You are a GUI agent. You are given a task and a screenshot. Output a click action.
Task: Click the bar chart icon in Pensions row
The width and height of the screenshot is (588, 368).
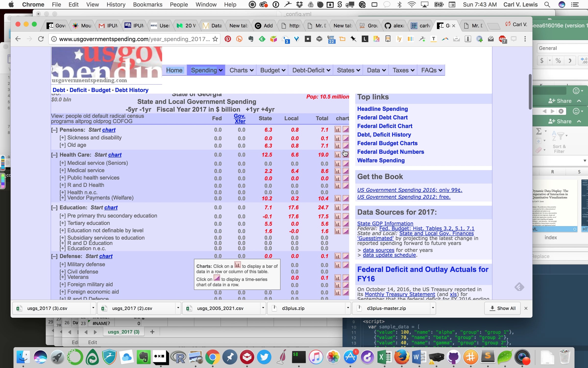click(337, 130)
